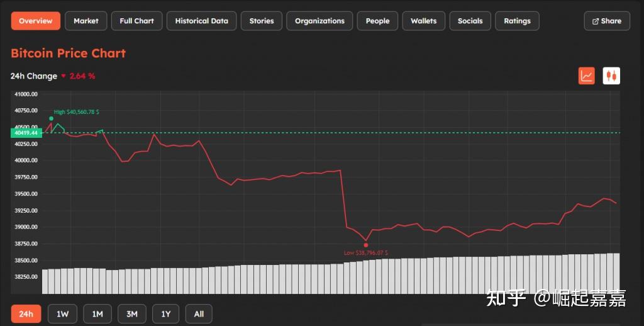
Task: Open the Ratings tab
Action: pos(517,21)
